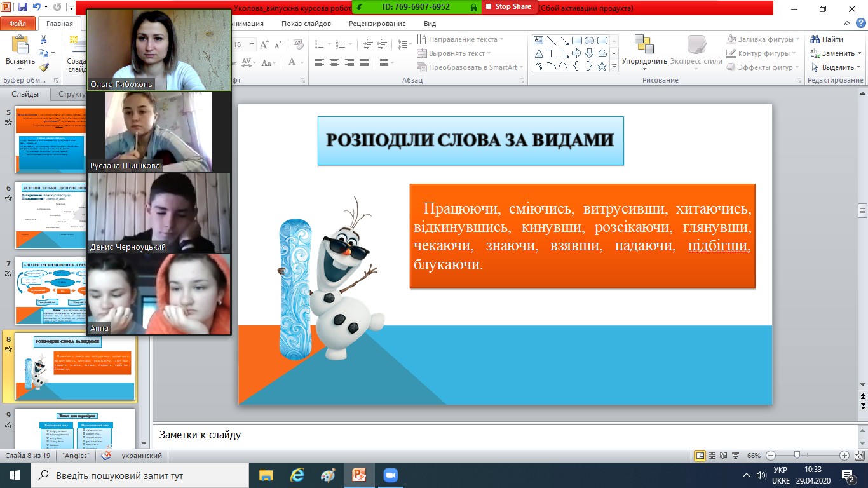Expand the shapes gallery more arrow
Image resolution: width=868 pixels, height=488 pixels.
pyautogui.click(x=614, y=67)
